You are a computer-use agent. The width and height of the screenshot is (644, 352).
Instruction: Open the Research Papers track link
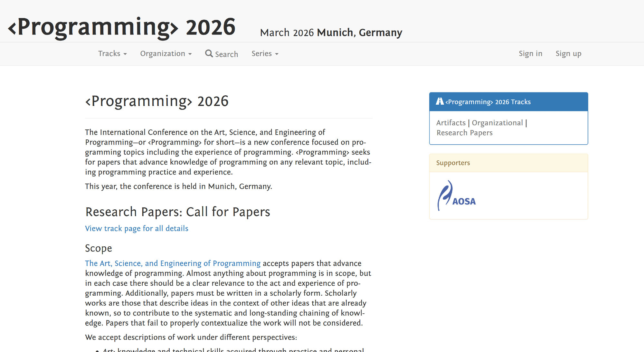point(464,133)
